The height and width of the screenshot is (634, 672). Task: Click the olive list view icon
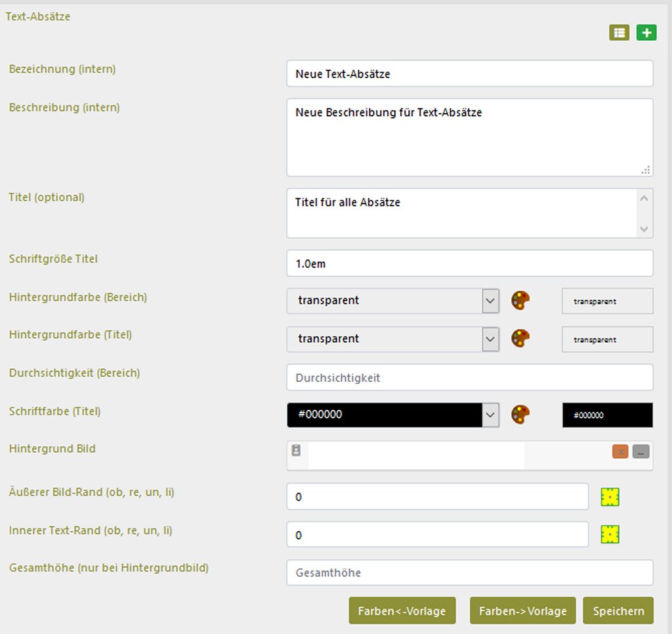pos(619,33)
